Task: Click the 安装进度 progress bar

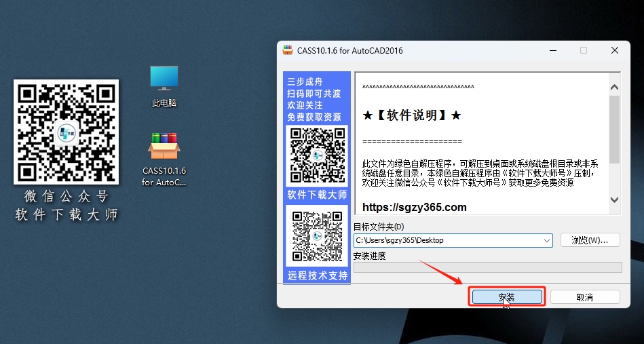Action: click(x=487, y=267)
